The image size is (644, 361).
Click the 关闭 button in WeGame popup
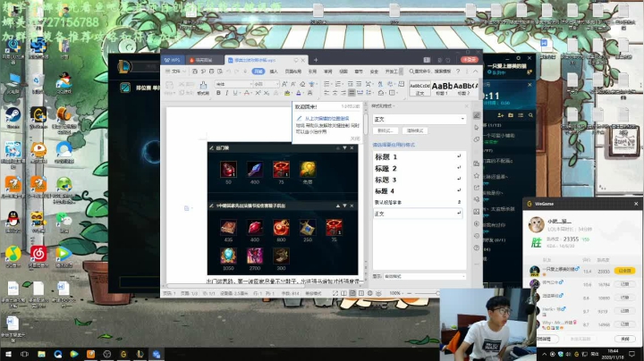pos(624,339)
